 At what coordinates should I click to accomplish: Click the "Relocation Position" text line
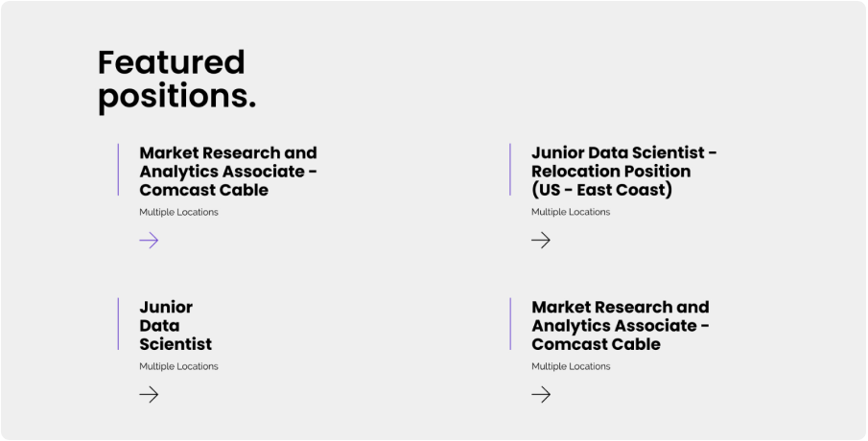click(610, 171)
